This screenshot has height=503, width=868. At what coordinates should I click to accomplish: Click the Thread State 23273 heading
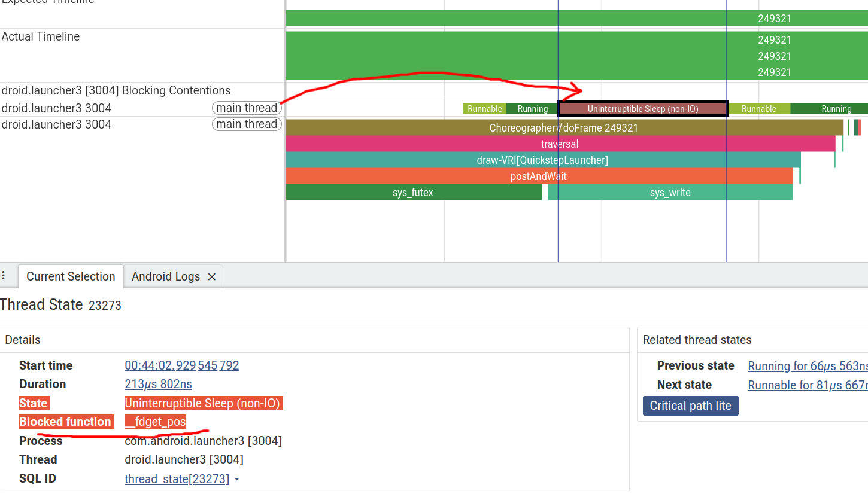(x=60, y=304)
